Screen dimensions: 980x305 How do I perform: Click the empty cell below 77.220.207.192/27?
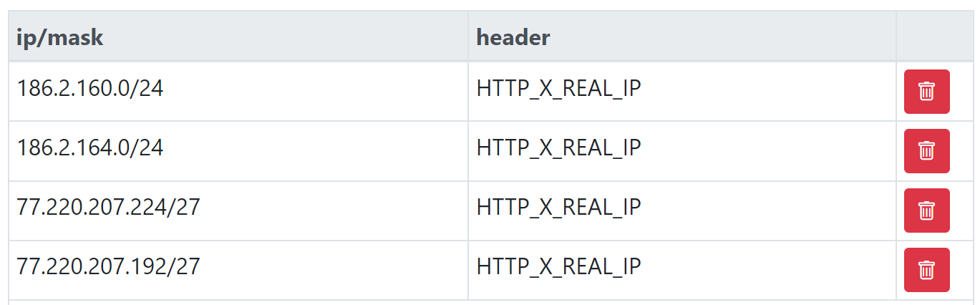[238, 302]
